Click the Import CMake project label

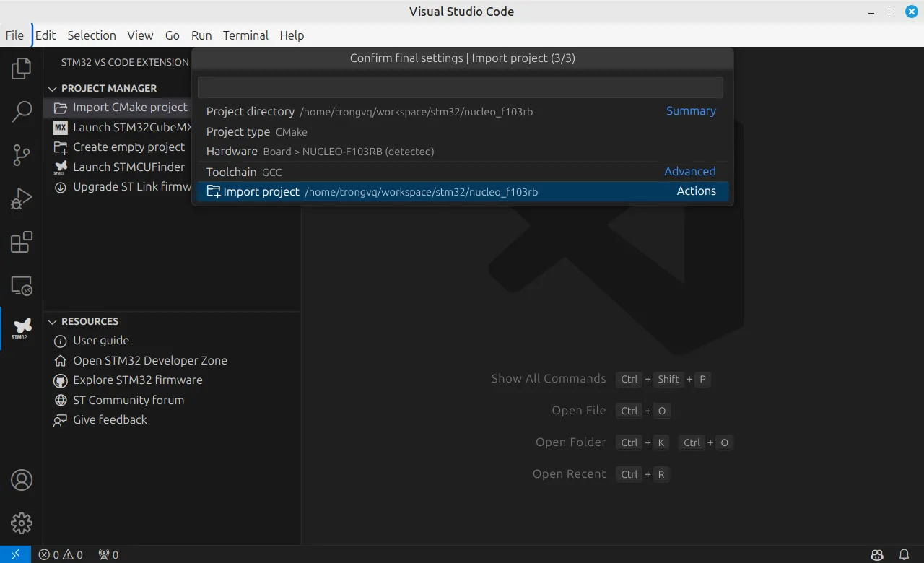[x=130, y=108]
